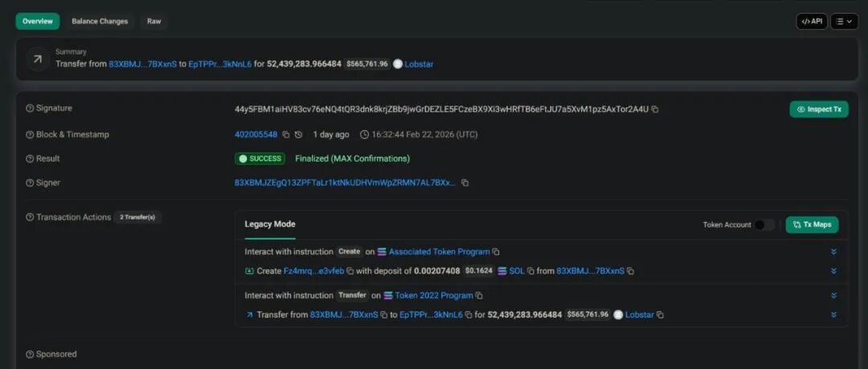Copy the Token 2022 Program address
Screen dimensions: 868x369
coord(479,296)
